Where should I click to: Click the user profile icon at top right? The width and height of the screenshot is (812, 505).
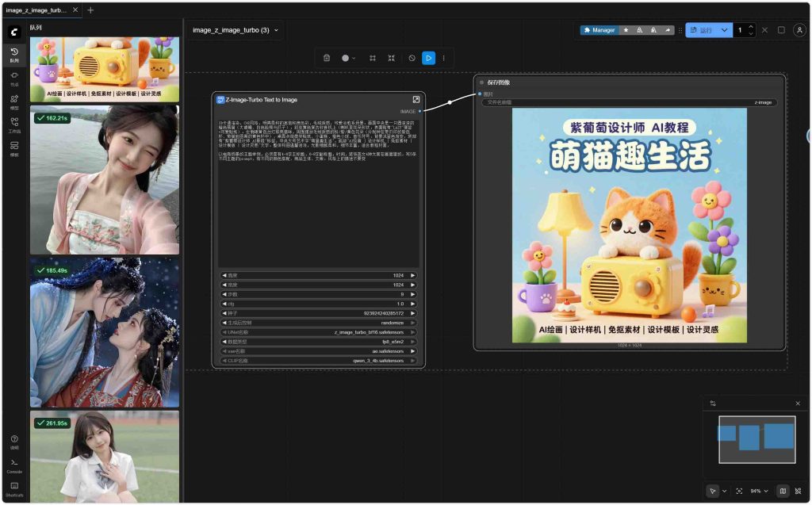799,30
